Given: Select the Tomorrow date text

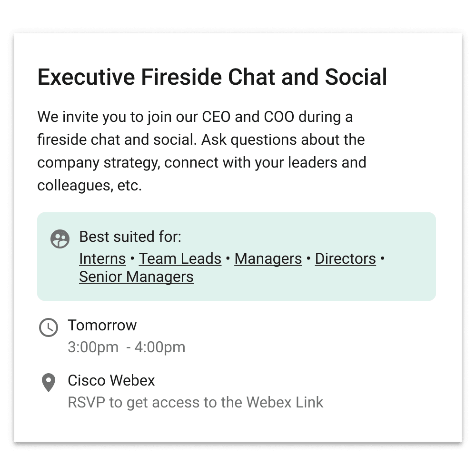Looking at the screenshot, I should [x=102, y=326].
